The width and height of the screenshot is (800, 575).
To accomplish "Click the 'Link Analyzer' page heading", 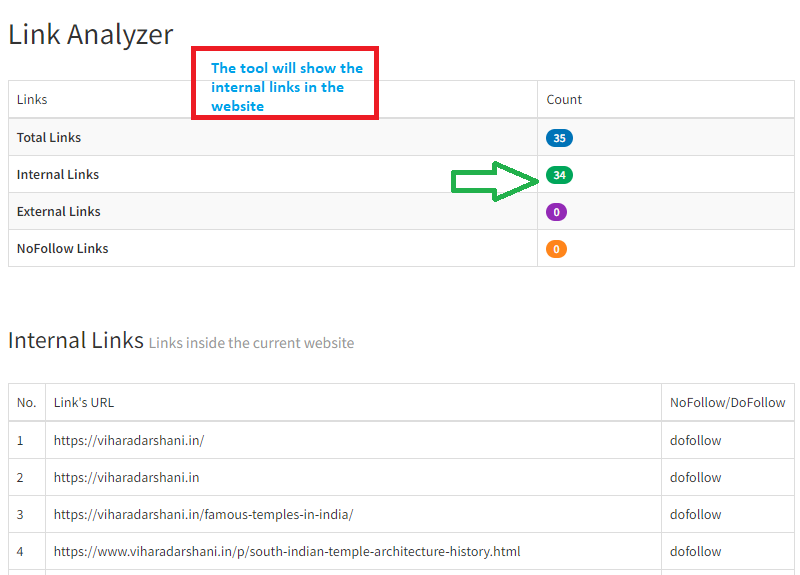I will tap(91, 35).
